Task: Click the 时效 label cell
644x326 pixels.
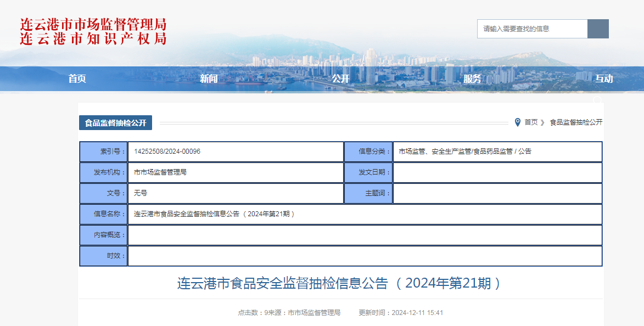Action: (104, 256)
